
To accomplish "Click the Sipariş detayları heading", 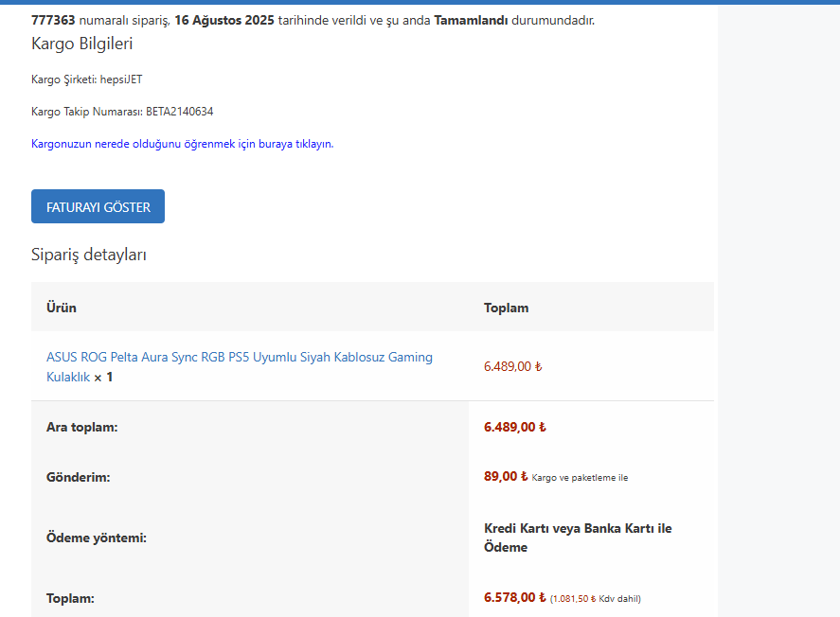I will [x=89, y=255].
